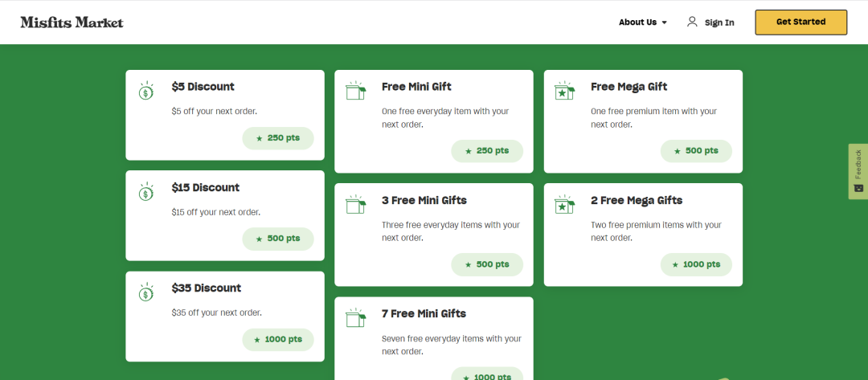Select the 250 pts badge on $5 Discount
Screen dimensions: 868x380
[278, 138]
